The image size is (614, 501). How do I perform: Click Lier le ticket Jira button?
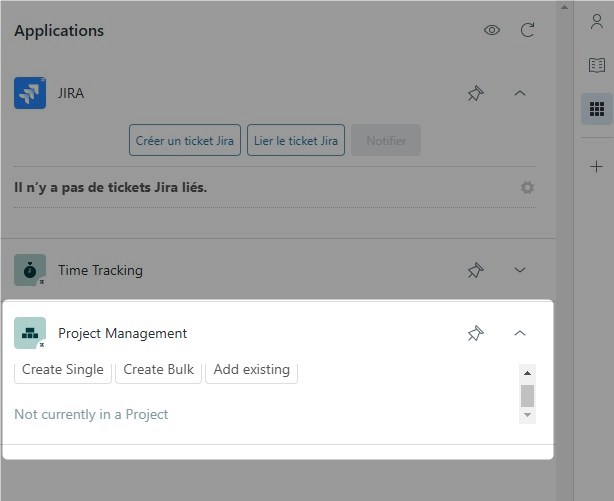(x=296, y=140)
